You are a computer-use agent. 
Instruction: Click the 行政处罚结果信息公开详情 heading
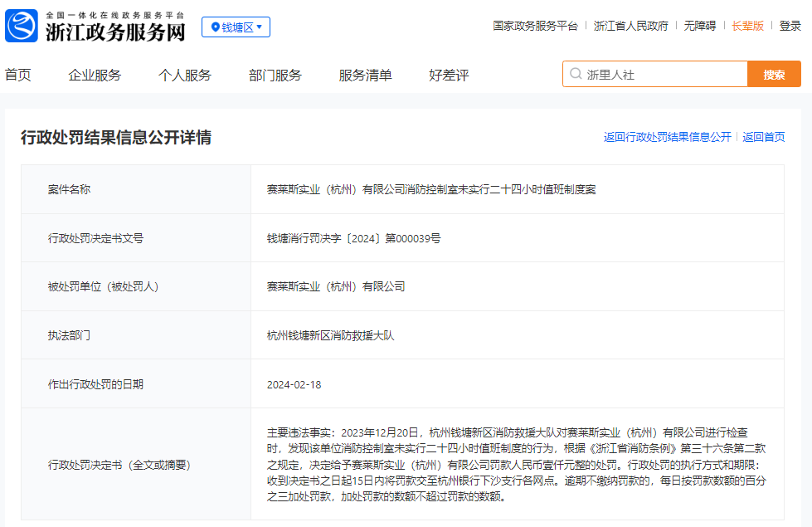tap(116, 137)
